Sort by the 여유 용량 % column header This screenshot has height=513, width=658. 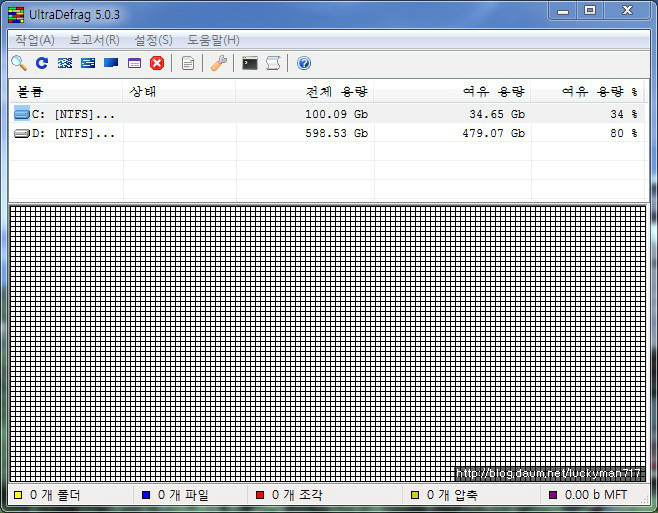[588, 92]
